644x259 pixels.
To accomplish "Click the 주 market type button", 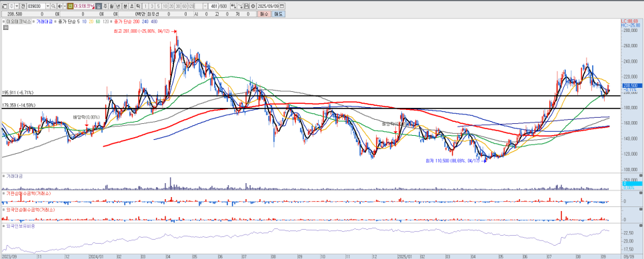I will click(x=11, y=6).
